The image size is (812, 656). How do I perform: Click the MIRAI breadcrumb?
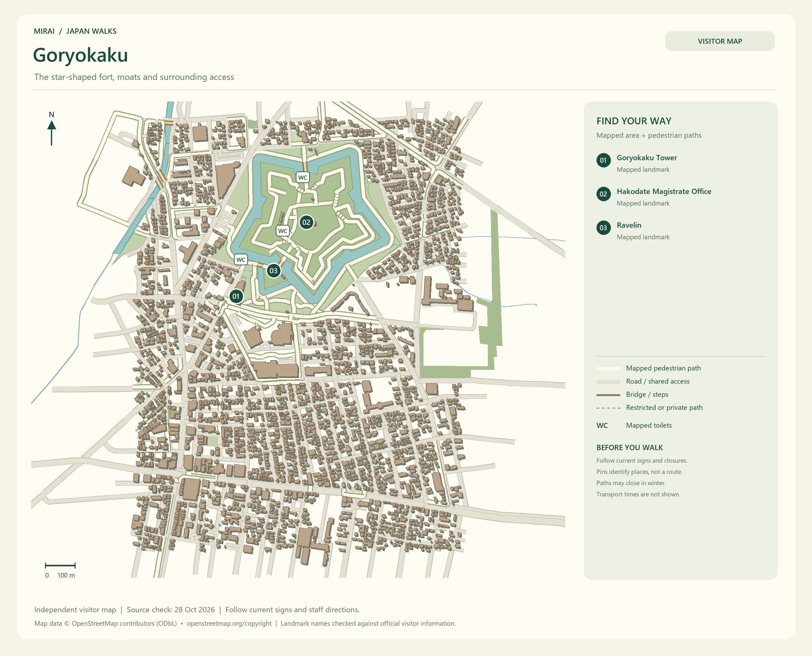(44, 31)
